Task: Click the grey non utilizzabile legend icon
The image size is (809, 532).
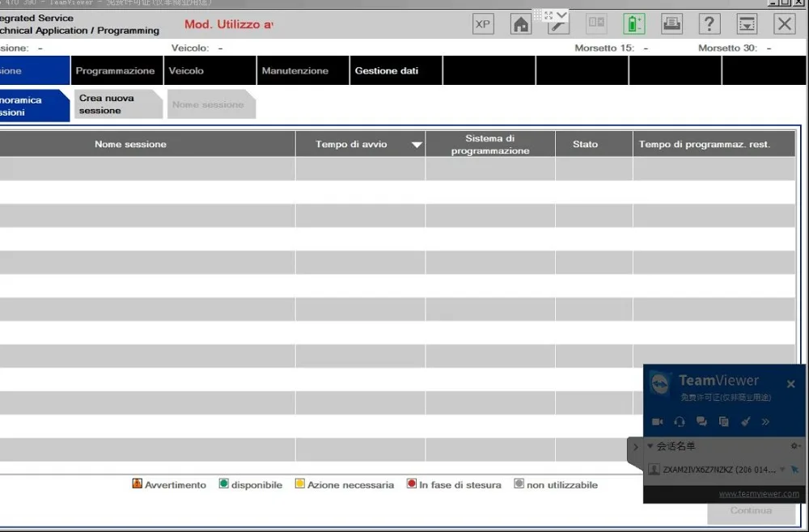Action: (x=519, y=483)
